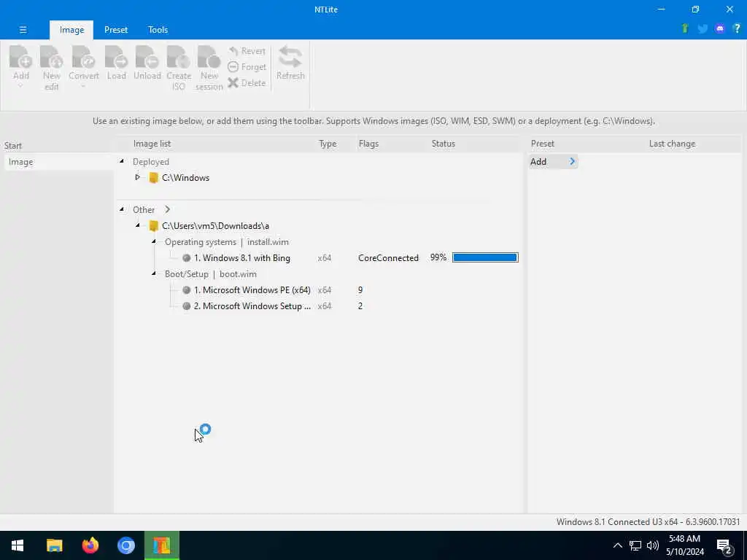Click the Last change column header
Screen dimensions: 747x560
(672, 144)
